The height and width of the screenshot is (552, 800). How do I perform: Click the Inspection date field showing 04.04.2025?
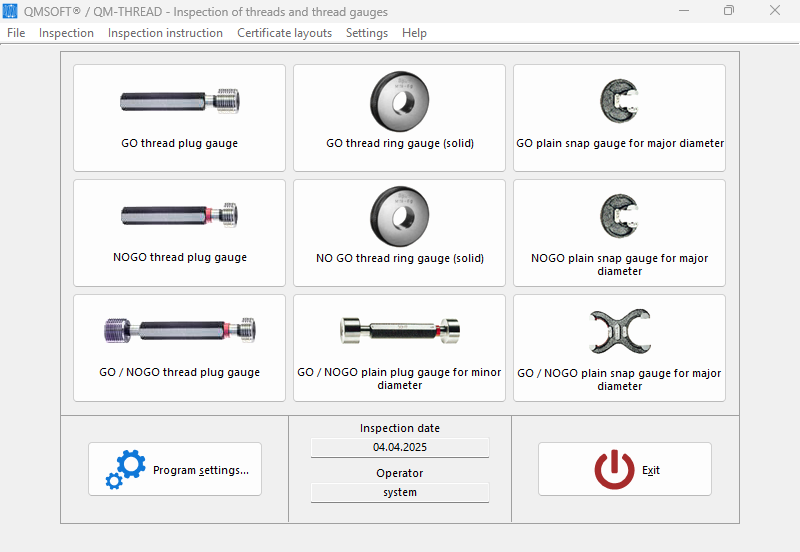click(x=400, y=447)
